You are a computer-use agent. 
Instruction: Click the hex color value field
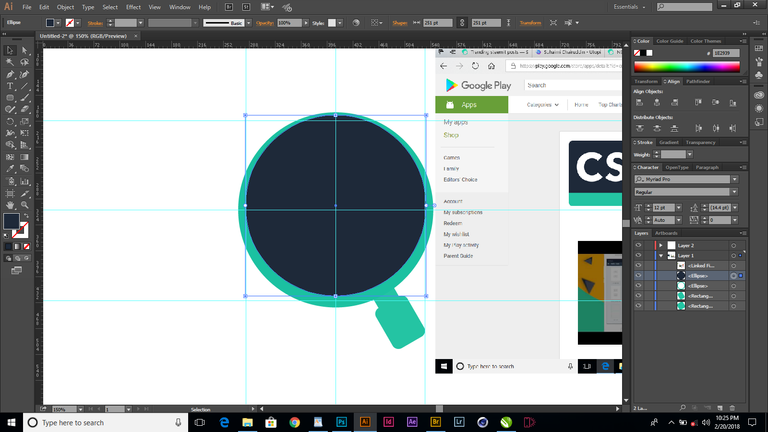tap(726, 53)
